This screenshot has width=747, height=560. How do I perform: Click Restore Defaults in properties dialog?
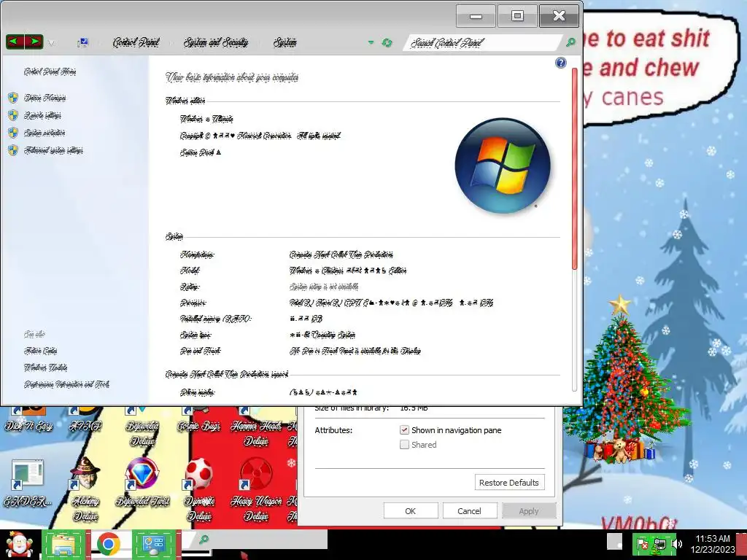(509, 483)
